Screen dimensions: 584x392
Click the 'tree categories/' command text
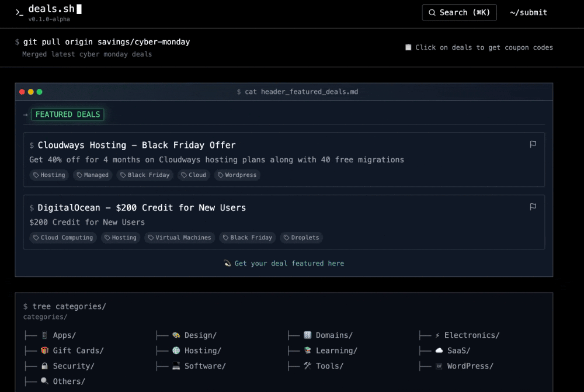coord(69,306)
